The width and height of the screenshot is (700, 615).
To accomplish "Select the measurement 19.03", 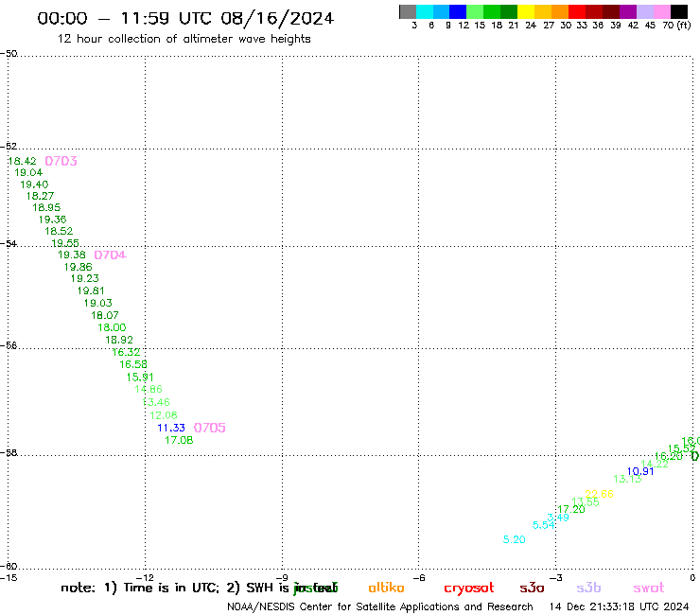I will (x=98, y=304).
